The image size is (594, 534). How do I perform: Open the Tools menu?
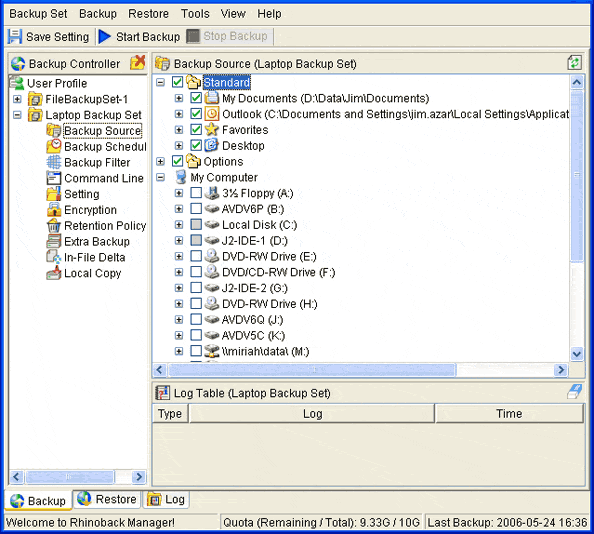[195, 14]
